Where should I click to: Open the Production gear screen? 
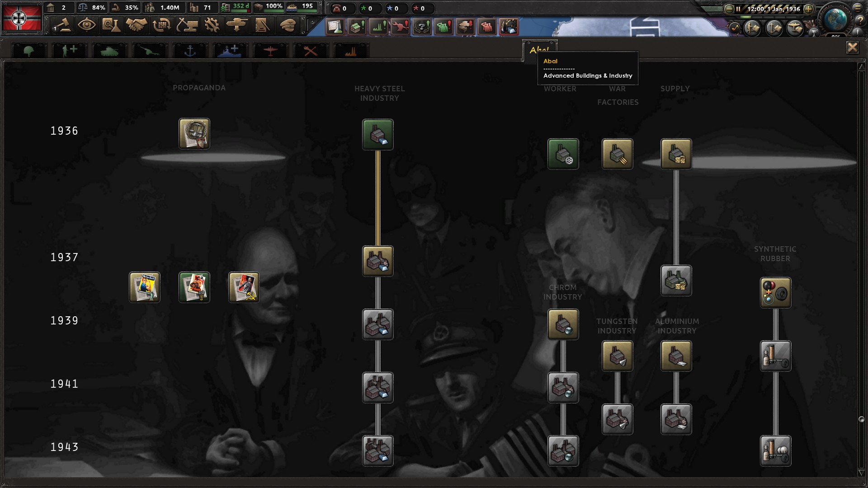click(212, 25)
